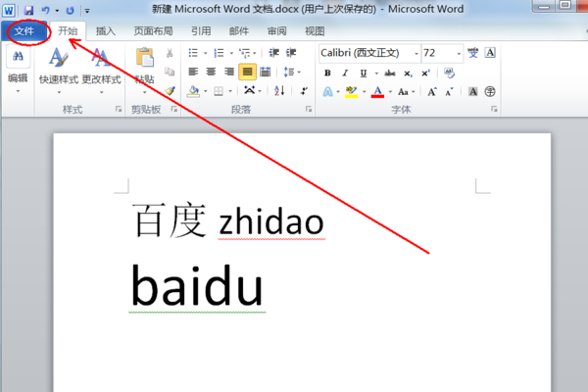Open the underline style dropdown arrow
This screenshot has width=588, height=392.
[x=376, y=73]
